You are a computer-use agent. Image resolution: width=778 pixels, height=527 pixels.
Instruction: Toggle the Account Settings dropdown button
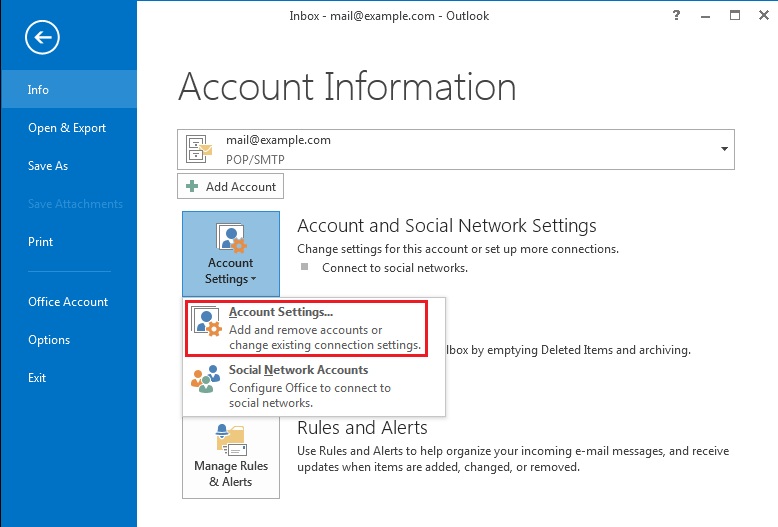pyautogui.click(x=231, y=254)
